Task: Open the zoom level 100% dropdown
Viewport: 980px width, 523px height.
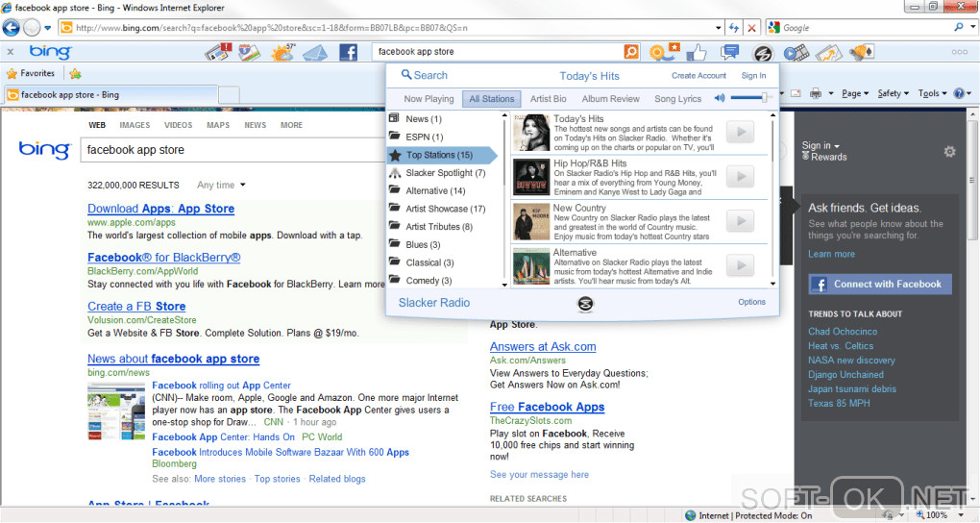Action: 961,515
